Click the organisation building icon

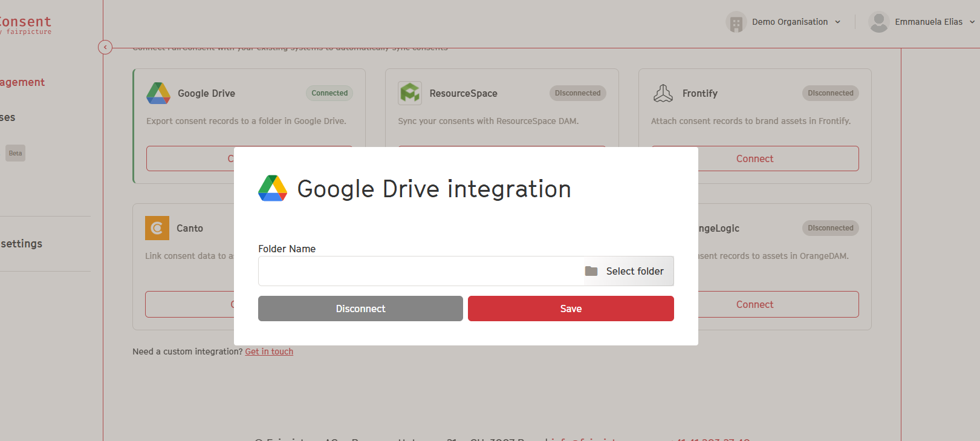(736, 22)
